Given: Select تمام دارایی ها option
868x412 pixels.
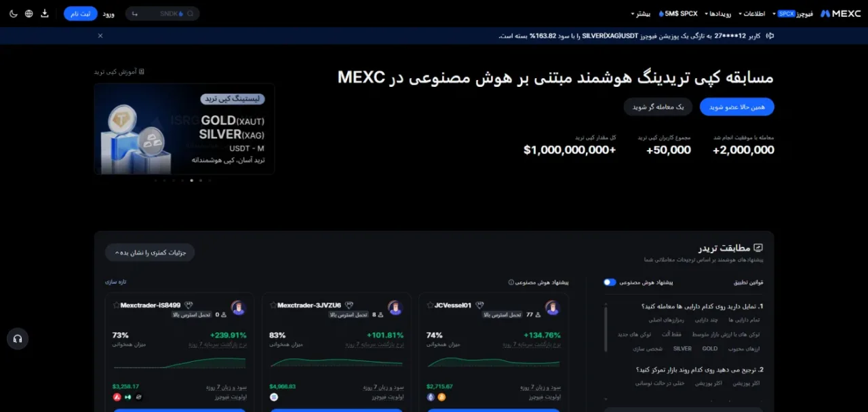Looking at the screenshot, I should tap(744, 320).
